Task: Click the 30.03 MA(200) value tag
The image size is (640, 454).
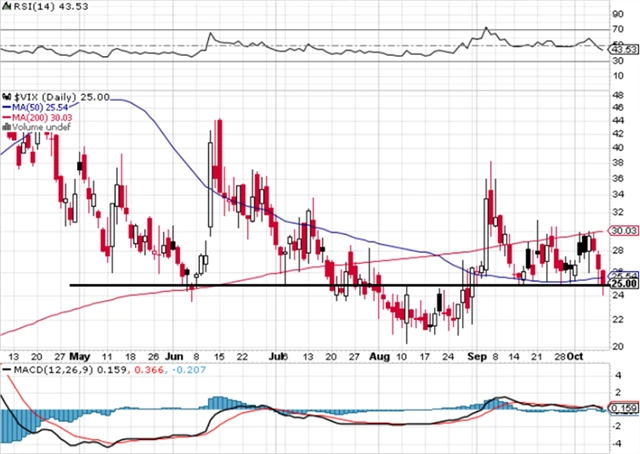Action: click(x=625, y=231)
